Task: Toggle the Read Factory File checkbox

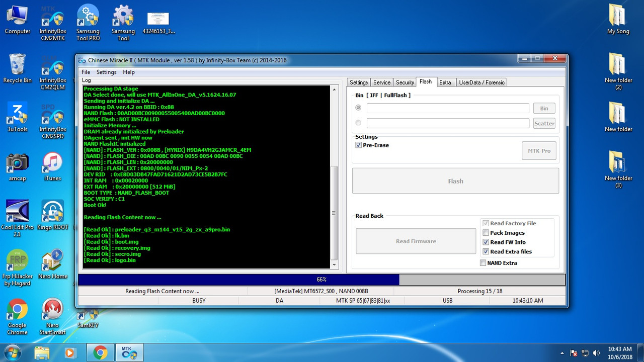Action: coord(486,223)
